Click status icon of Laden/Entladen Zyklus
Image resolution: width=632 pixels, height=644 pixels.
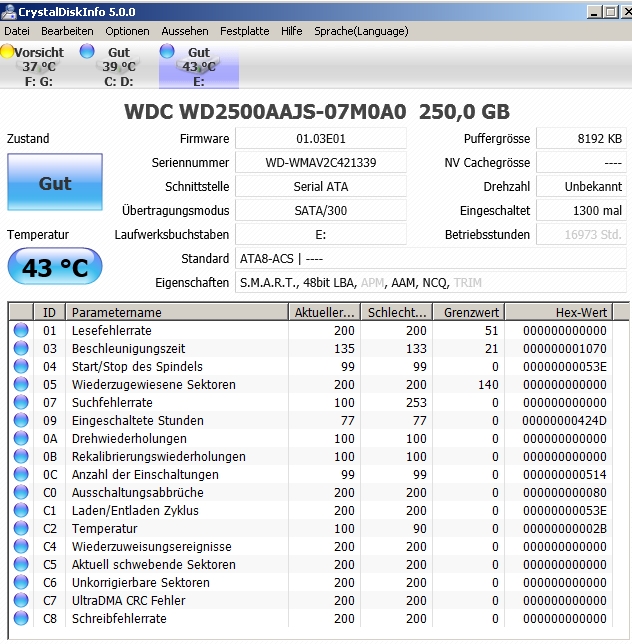click(21, 511)
